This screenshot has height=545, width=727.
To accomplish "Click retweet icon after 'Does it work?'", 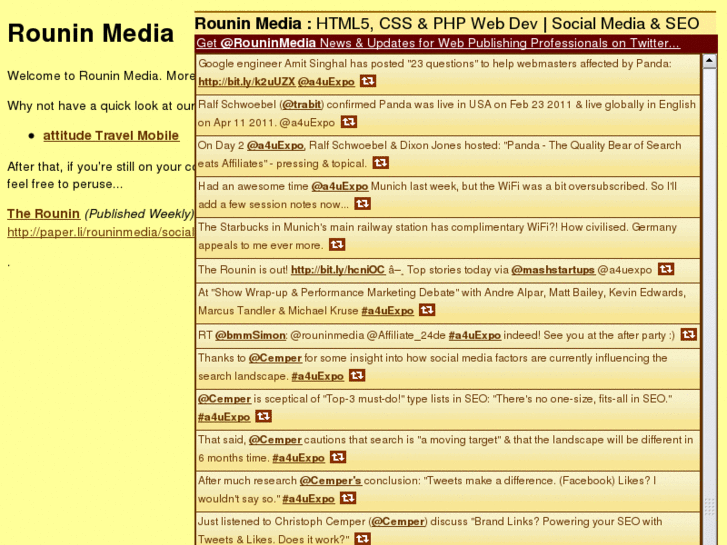I will pos(363,539).
